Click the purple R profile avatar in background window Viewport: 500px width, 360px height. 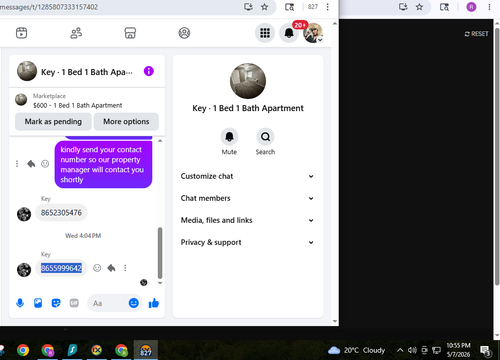(471, 7)
